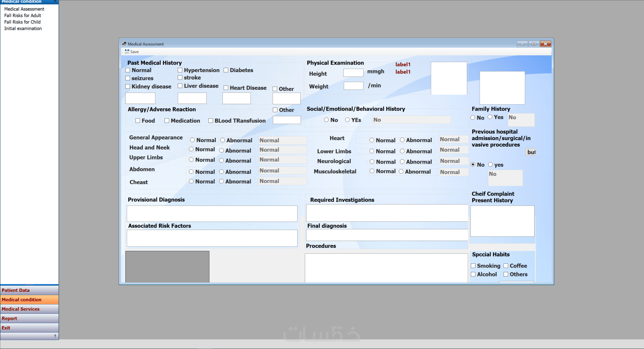644x349 pixels.
Task: Click the Provisional Diagnosis text box
Action: 212,214
